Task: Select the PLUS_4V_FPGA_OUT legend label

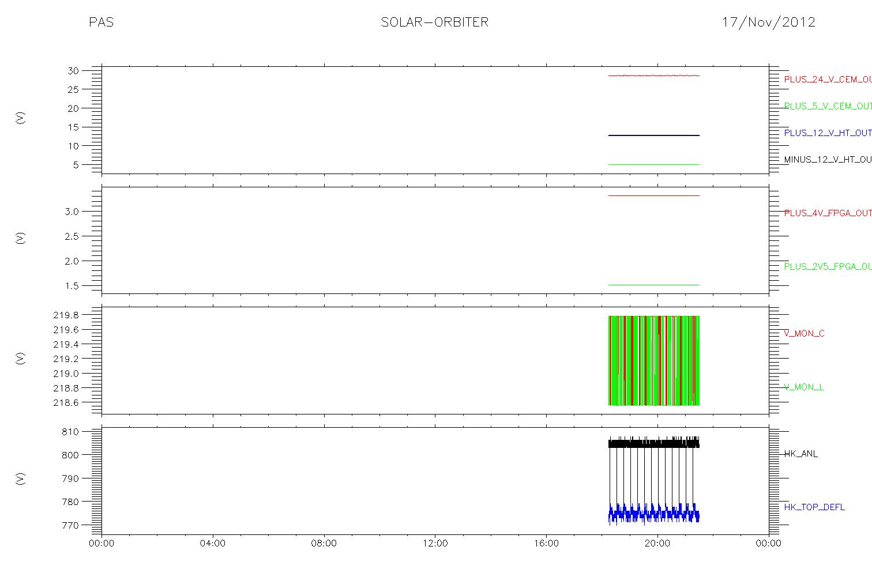Action: [828, 213]
